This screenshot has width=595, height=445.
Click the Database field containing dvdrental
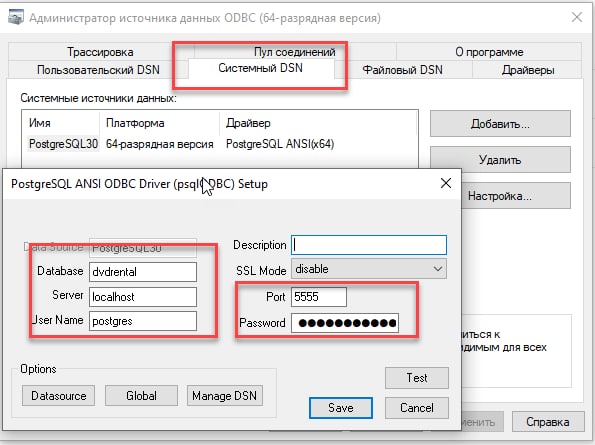[x=143, y=272]
